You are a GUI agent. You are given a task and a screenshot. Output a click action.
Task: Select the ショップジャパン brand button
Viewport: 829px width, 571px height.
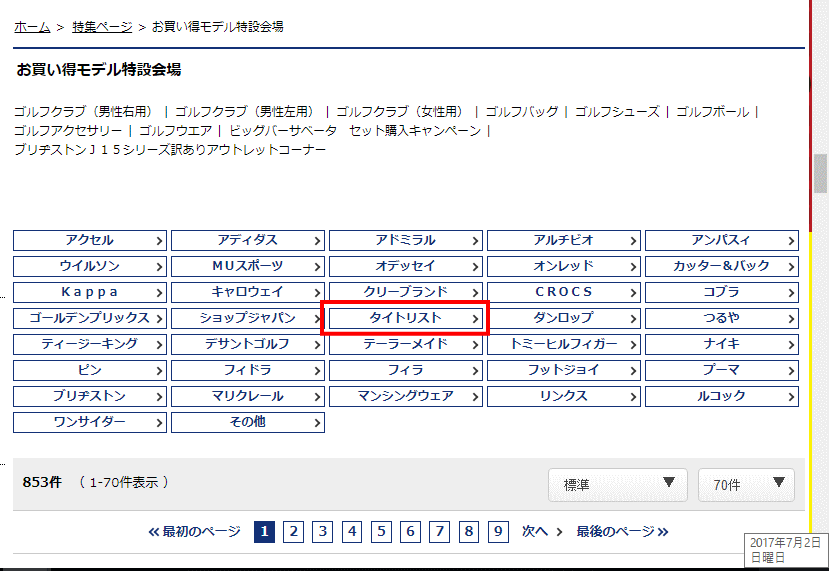pyautogui.click(x=248, y=318)
